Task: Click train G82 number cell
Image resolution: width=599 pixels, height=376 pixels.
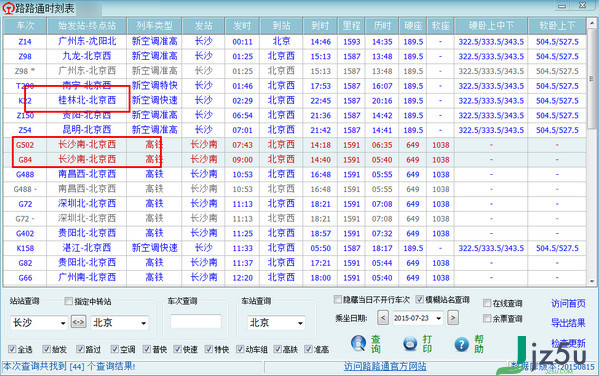Action: 25,263
